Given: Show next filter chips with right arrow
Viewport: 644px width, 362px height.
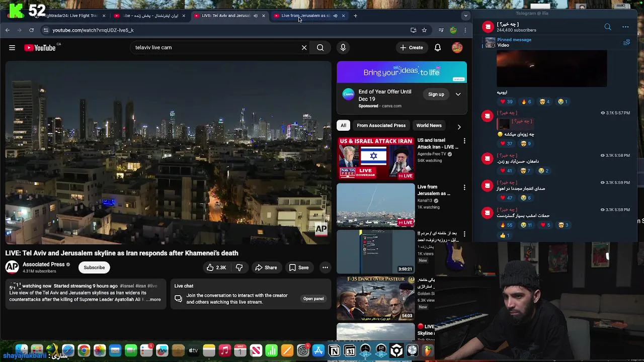Looking at the screenshot, I should point(459,127).
